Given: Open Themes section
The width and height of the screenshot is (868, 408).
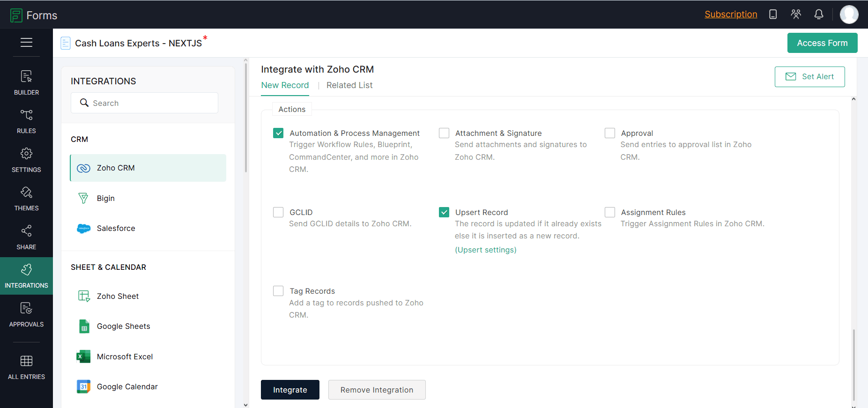Looking at the screenshot, I should (x=26, y=199).
